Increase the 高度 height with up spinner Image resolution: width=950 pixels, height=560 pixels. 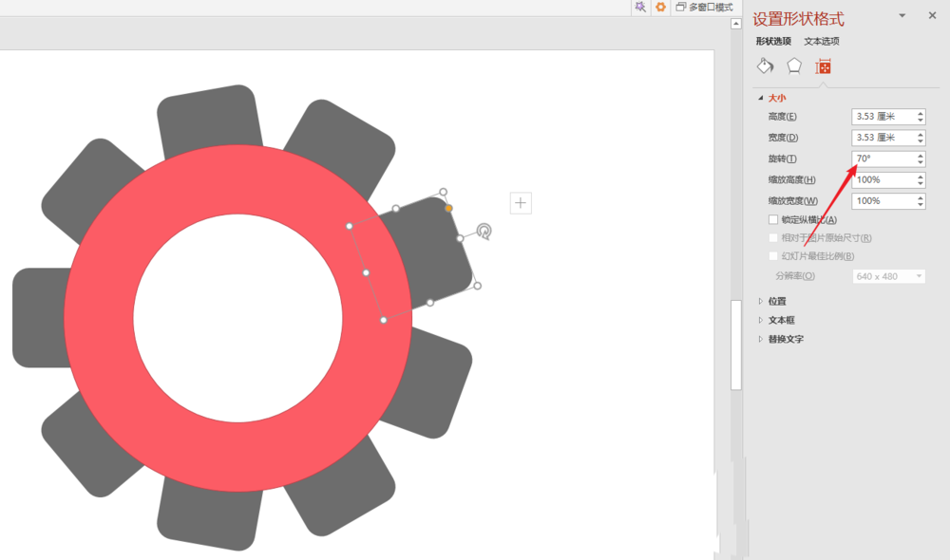point(921,113)
